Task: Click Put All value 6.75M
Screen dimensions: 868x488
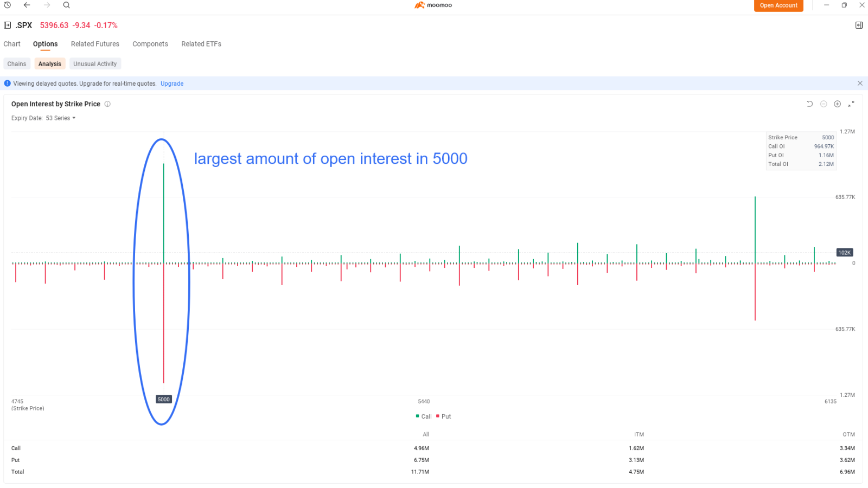Action: [422, 460]
